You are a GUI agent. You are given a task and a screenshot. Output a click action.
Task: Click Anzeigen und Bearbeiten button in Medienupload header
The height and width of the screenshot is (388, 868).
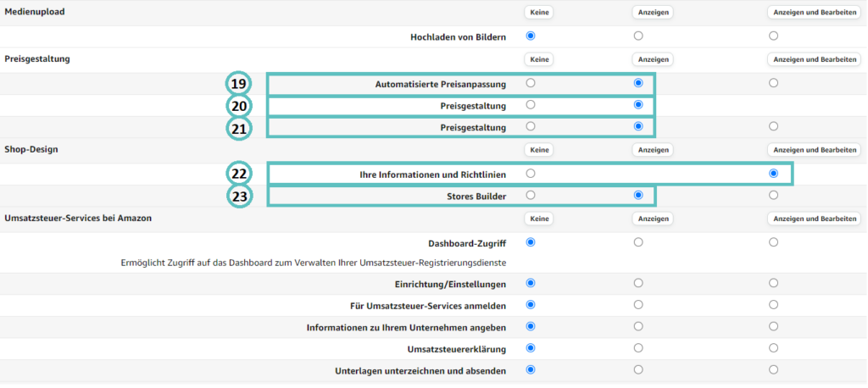coord(815,12)
